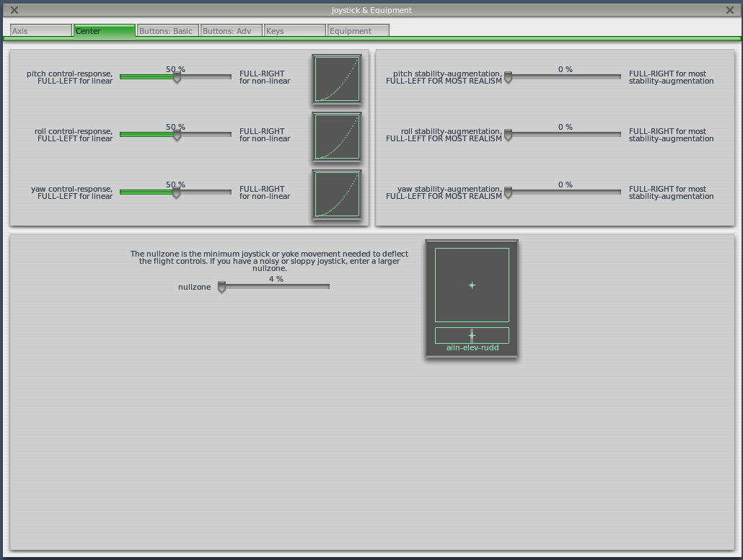Adjust the roll control-response slider
Screen dimensions: 743x560
click(x=176, y=135)
